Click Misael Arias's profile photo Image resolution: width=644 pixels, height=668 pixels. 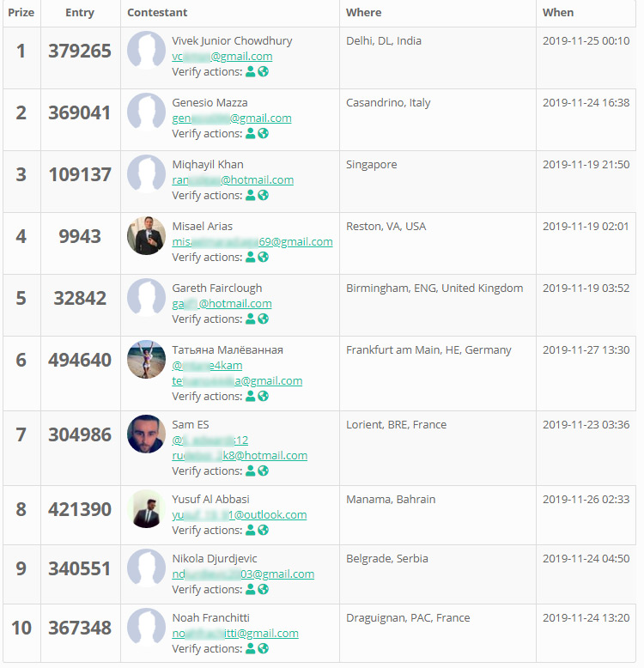point(146,235)
